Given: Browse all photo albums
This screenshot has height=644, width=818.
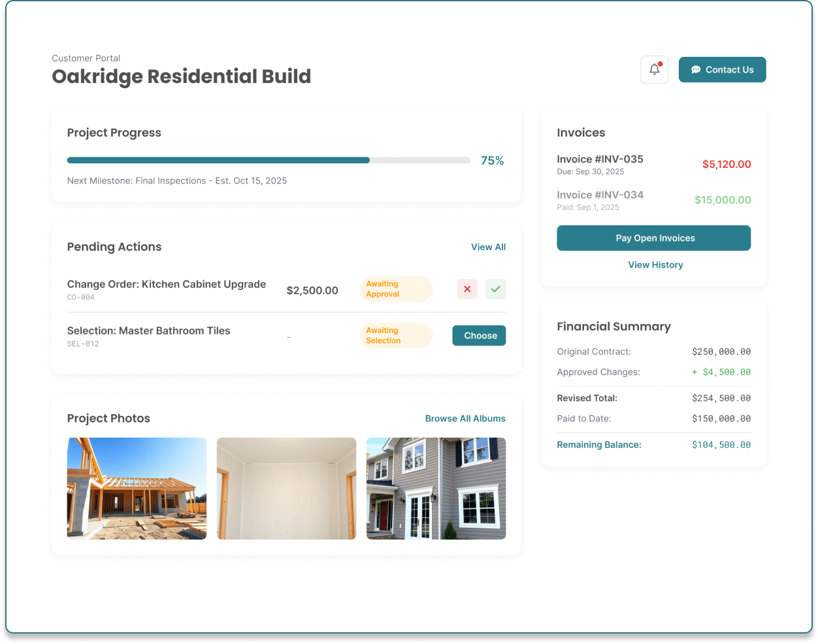Looking at the screenshot, I should [465, 419].
